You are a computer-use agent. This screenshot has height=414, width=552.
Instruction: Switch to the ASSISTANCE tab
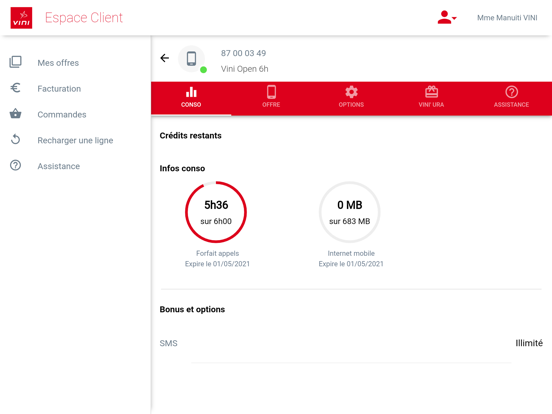point(512,98)
